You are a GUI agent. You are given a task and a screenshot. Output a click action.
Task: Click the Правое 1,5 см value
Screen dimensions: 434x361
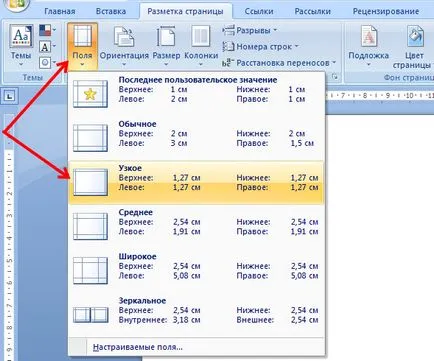tap(302, 143)
